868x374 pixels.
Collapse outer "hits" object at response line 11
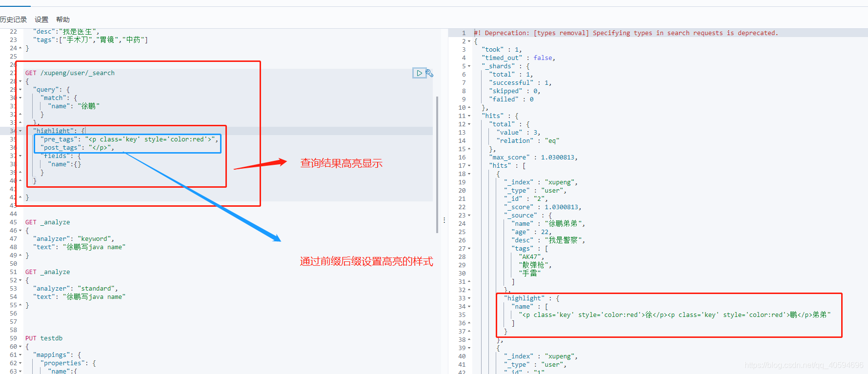tap(469, 116)
